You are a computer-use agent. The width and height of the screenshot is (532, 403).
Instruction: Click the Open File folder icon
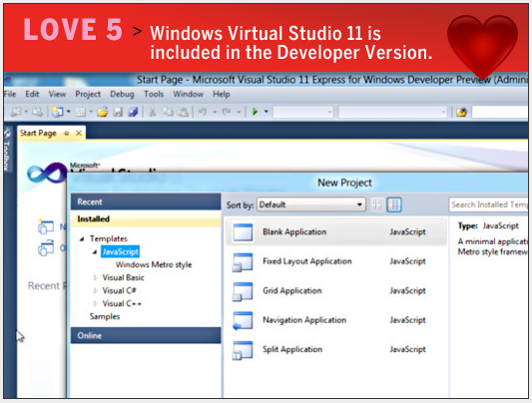coord(103,112)
